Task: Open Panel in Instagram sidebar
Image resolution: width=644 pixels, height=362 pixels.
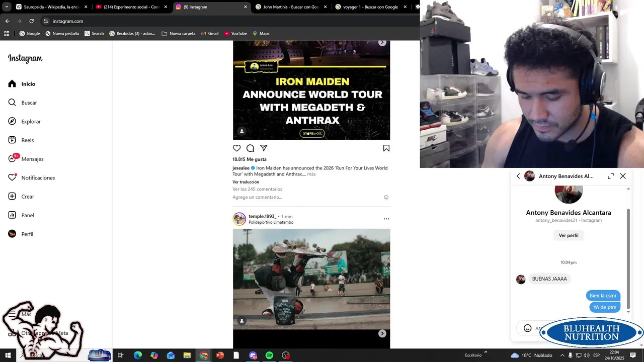Action: pyautogui.click(x=21, y=215)
